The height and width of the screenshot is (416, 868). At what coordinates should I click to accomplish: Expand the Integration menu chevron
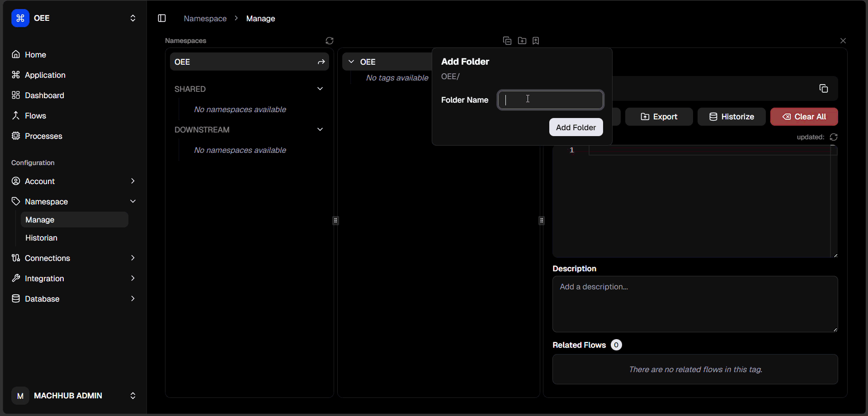(x=133, y=278)
